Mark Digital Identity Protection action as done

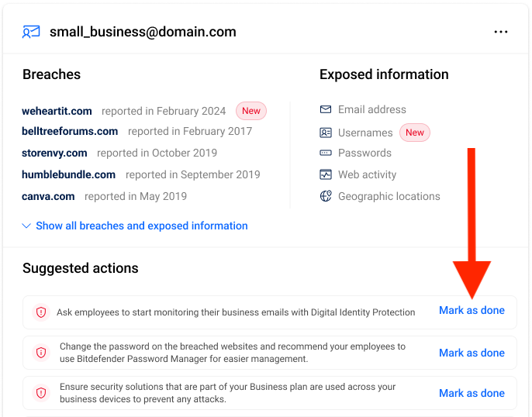[x=472, y=311]
